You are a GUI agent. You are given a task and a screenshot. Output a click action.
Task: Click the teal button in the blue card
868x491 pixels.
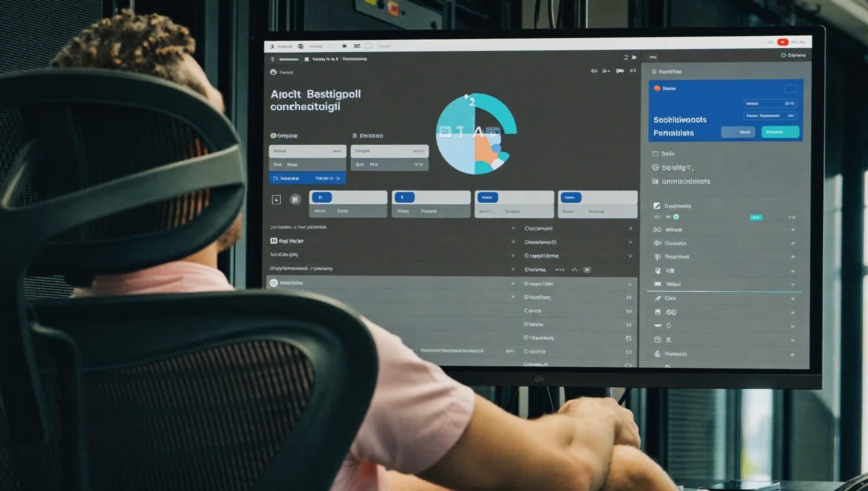coord(780,132)
